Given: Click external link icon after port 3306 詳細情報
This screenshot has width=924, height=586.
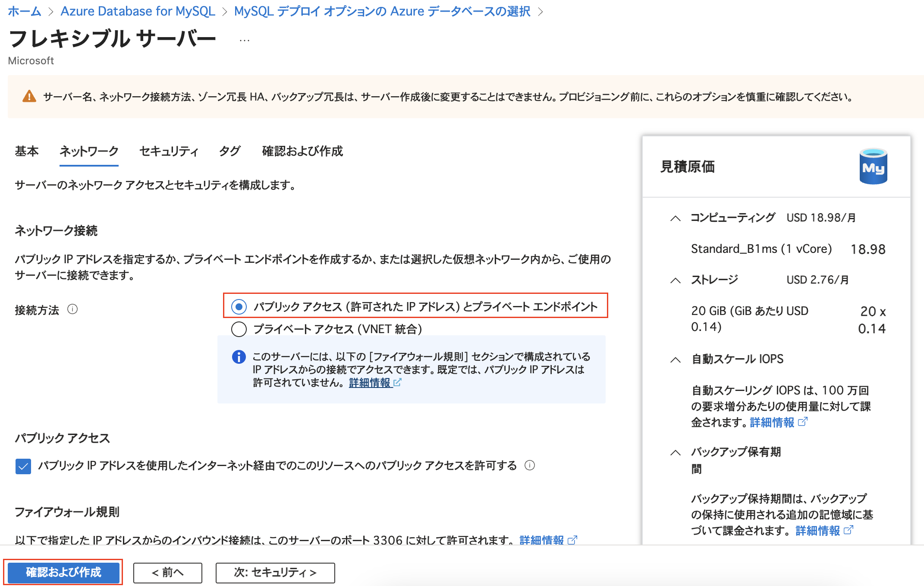Looking at the screenshot, I should tap(572, 540).
